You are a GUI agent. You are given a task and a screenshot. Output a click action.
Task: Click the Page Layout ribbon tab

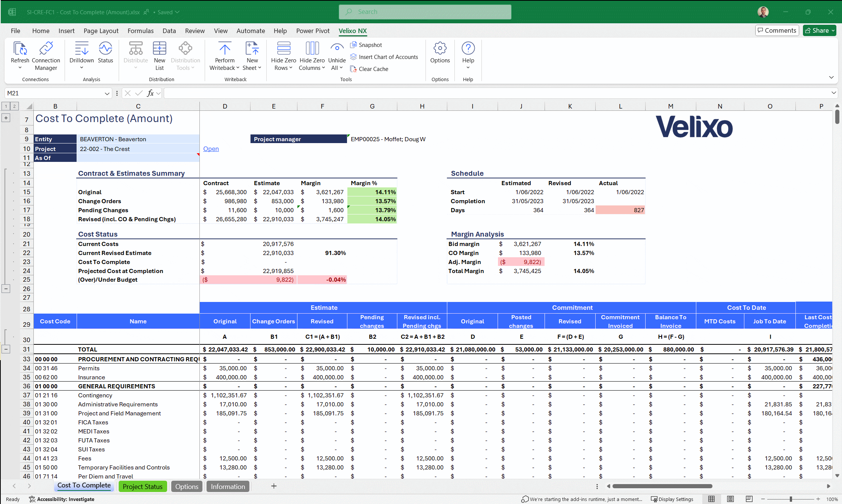click(101, 31)
